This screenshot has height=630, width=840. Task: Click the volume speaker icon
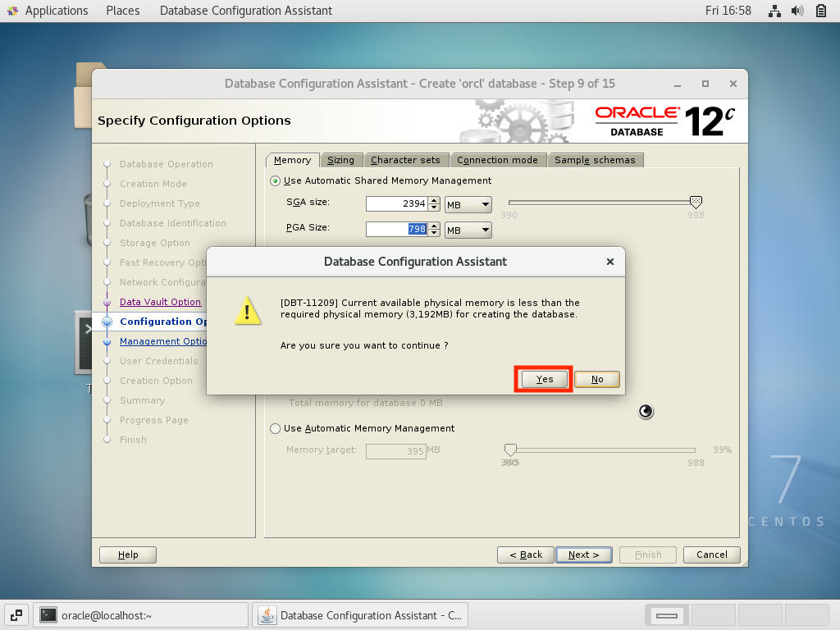pyautogui.click(x=797, y=11)
